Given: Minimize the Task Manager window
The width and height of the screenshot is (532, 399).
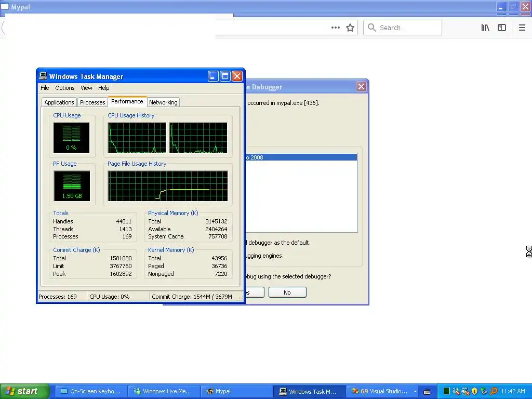Looking at the screenshot, I should 212,76.
